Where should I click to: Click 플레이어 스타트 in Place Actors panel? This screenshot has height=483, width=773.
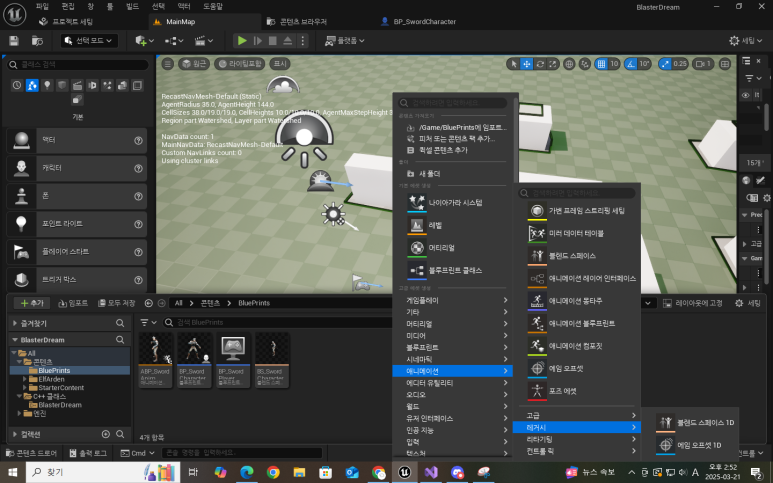[77, 252]
